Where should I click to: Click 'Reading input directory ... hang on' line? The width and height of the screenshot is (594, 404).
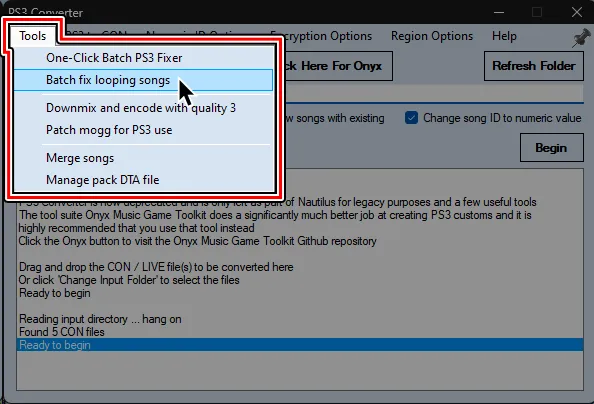(100, 319)
